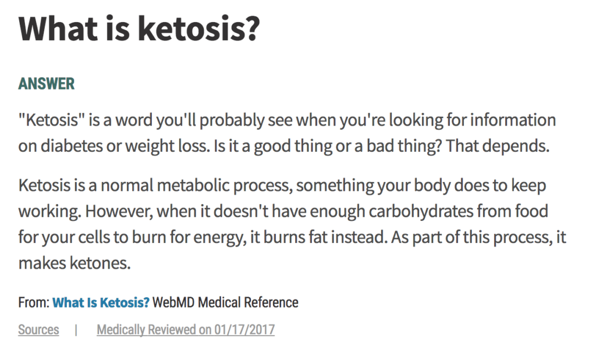Click the Sources link
The width and height of the screenshot is (596, 364).
tap(38, 330)
